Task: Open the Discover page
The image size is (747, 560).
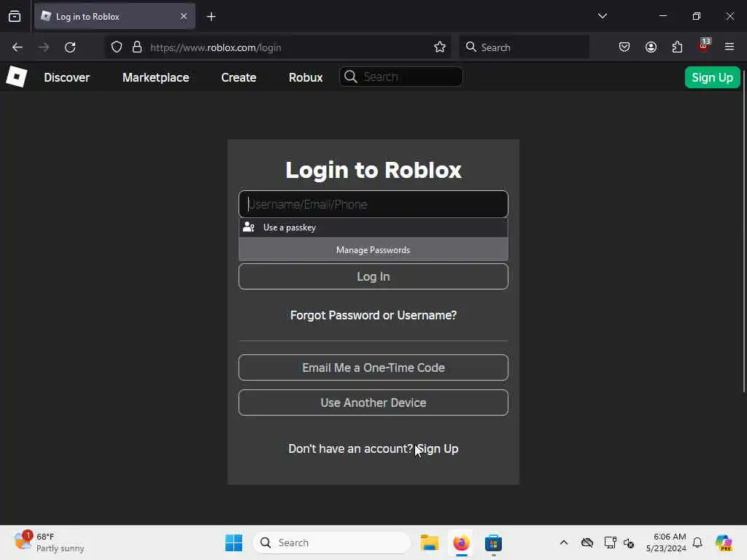Action: tap(66, 77)
